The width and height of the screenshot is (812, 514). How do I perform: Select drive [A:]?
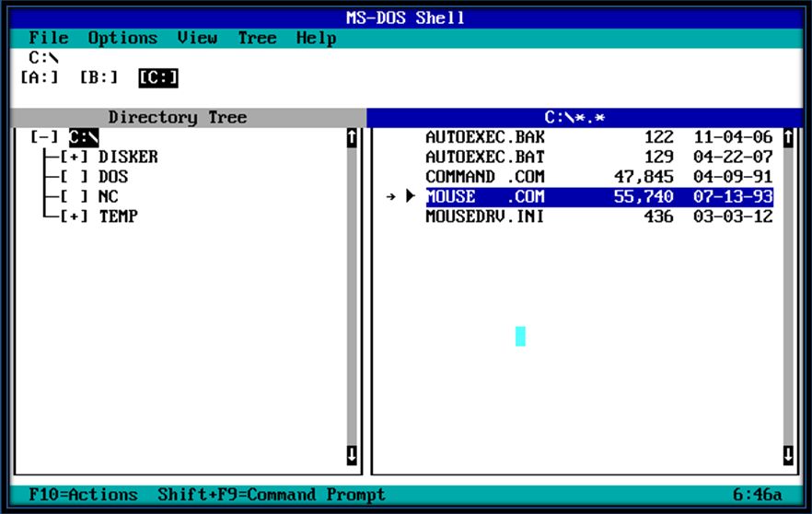[x=40, y=77]
